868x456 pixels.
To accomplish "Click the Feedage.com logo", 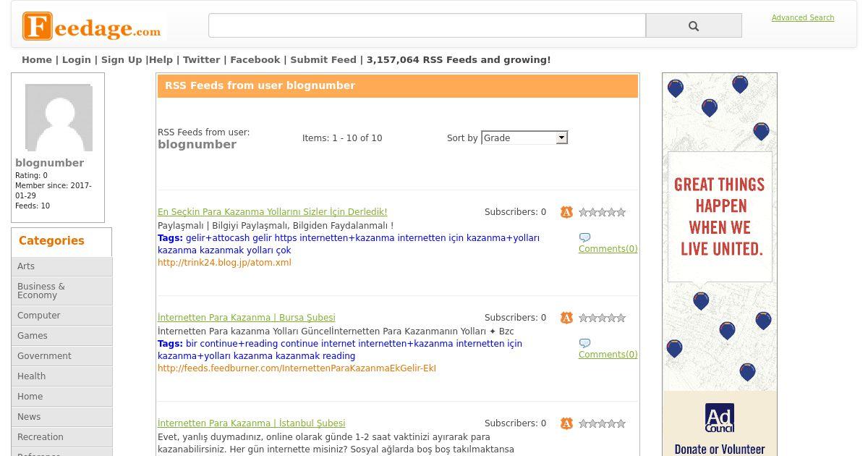I will coord(93,27).
